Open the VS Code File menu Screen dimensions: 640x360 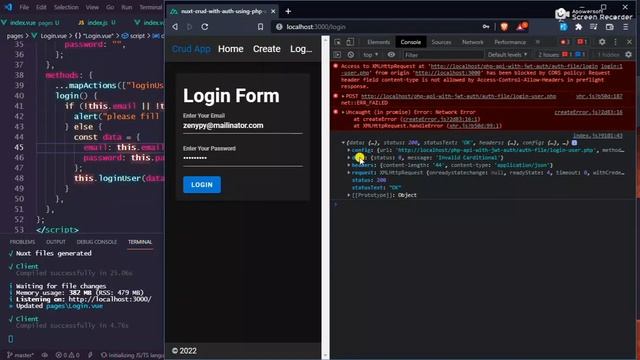tap(24, 7)
